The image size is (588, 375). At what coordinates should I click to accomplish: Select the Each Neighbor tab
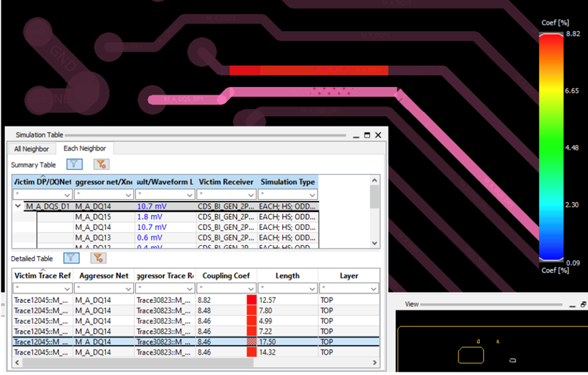84,148
